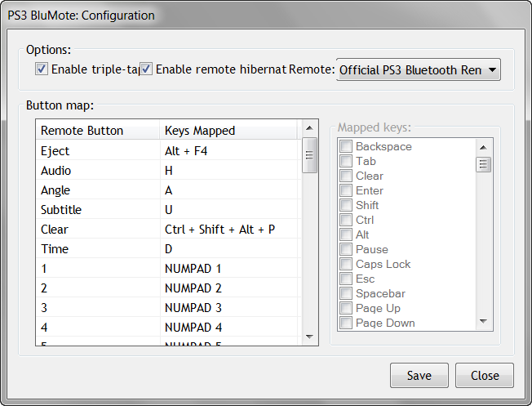
Task: Check the Alt mapped key
Action: click(346, 234)
